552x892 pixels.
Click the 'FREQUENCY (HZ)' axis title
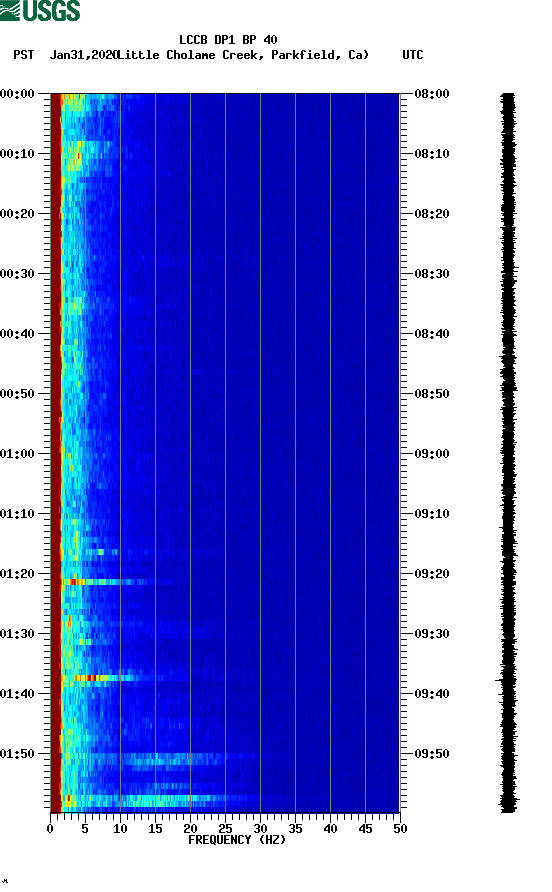click(x=237, y=840)
